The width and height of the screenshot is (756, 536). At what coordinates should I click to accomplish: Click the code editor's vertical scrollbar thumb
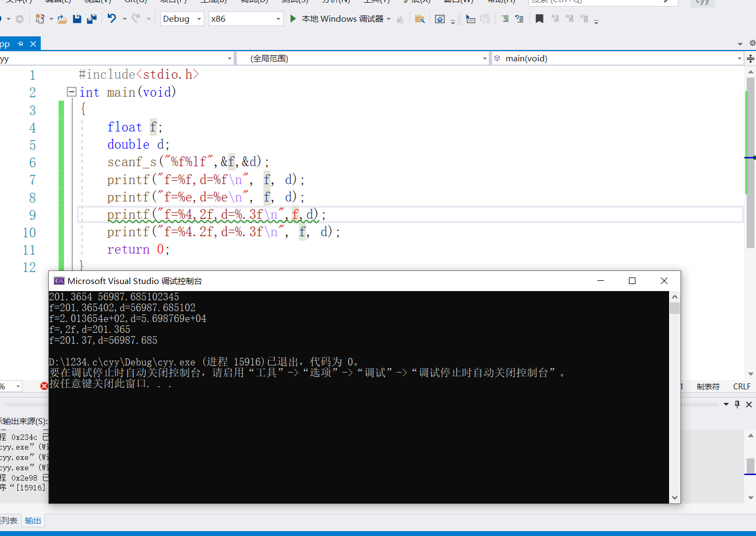click(751, 162)
